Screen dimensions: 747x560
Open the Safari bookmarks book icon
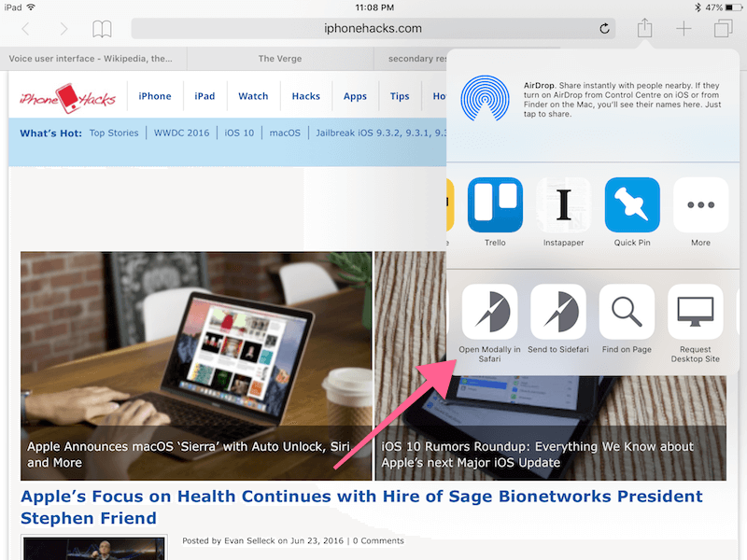click(102, 29)
